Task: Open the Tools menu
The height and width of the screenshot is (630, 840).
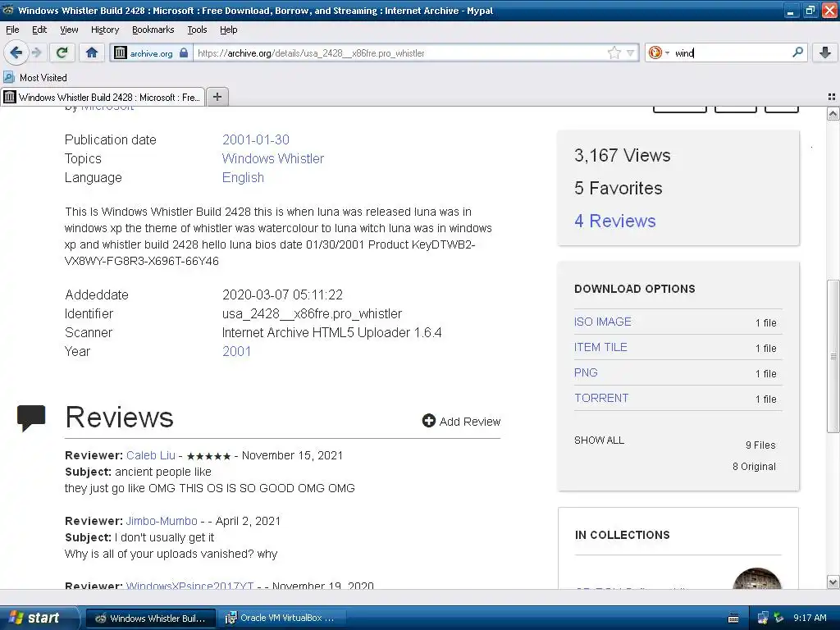Action: pyautogui.click(x=197, y=30)
